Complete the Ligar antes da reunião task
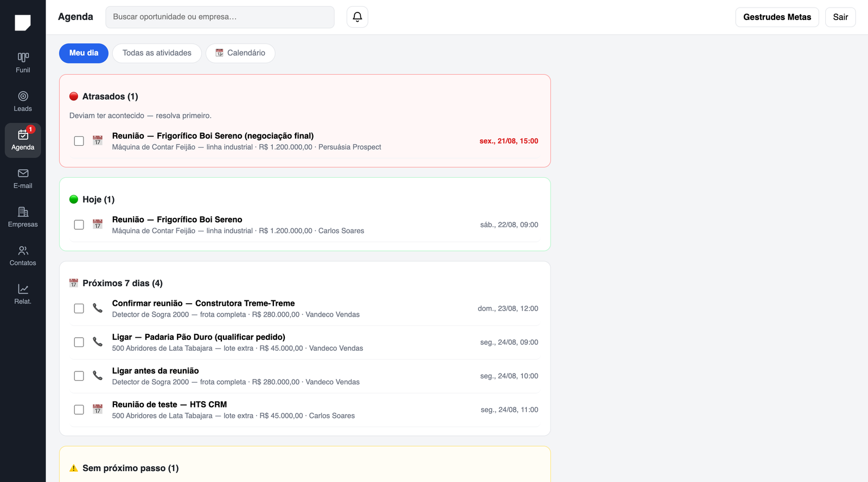 coord(79,376)
